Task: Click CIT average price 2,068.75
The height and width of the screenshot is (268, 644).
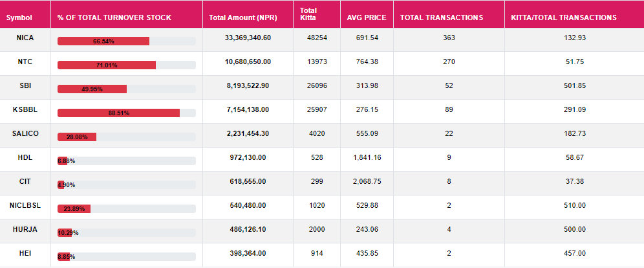Action: [367, 181]
